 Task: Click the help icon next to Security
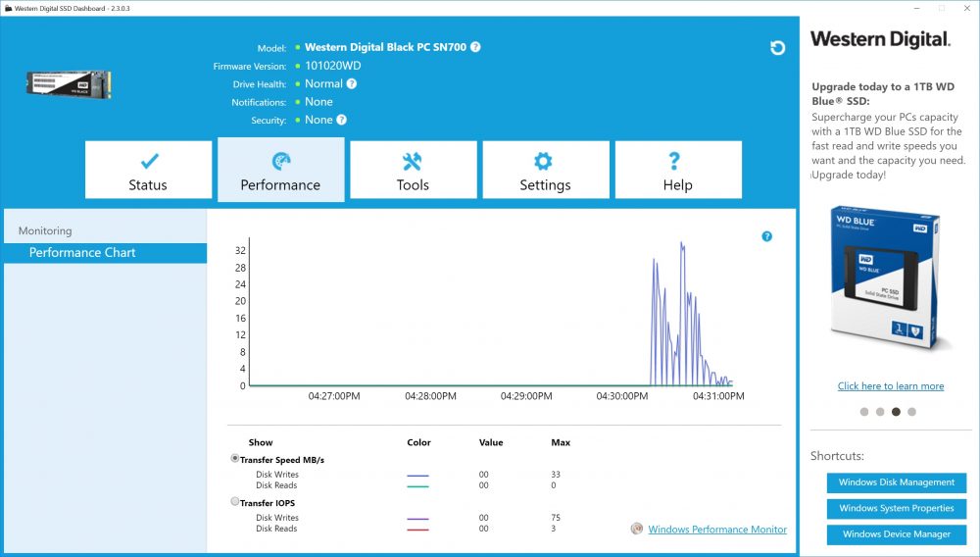click(x=341, y=120)
